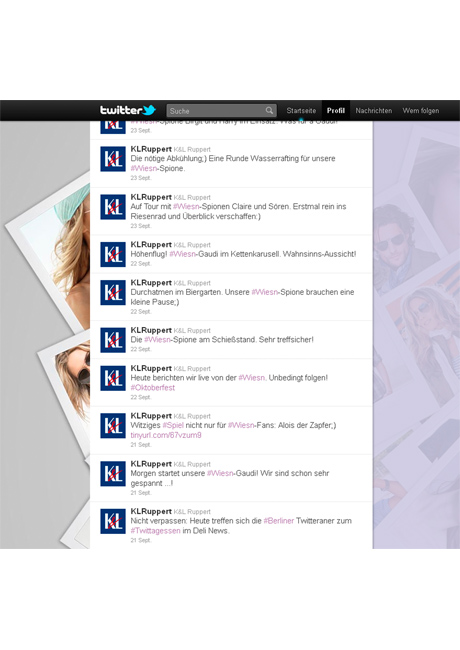Open the tinyurl.com/67vzum9 link
This screenshot has height=650, width=460.
pos(166,435)
